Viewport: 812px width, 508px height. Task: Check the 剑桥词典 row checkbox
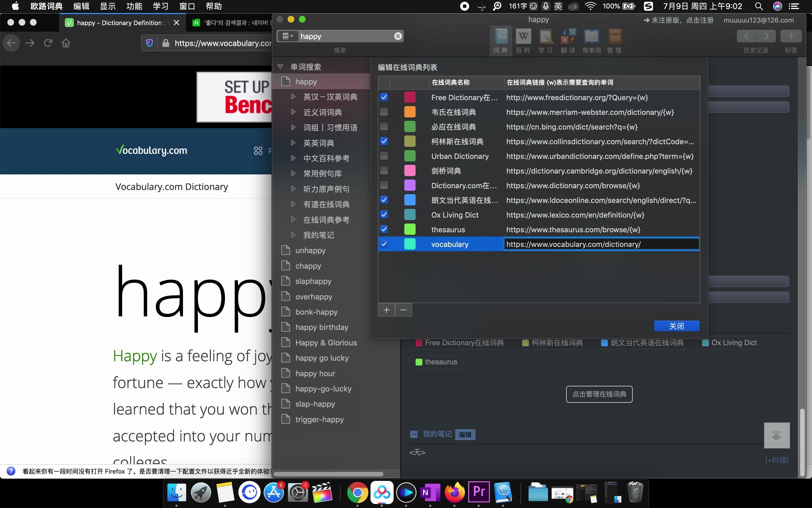tap(384, 171)
